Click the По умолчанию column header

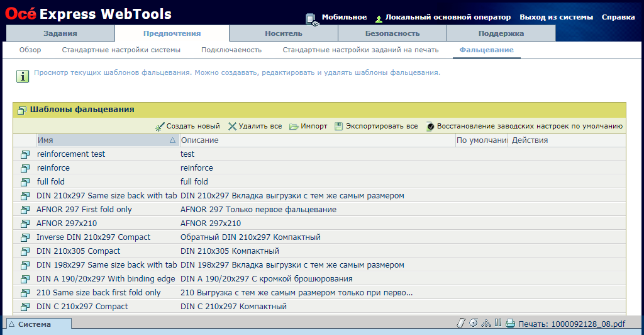(482, 140)
